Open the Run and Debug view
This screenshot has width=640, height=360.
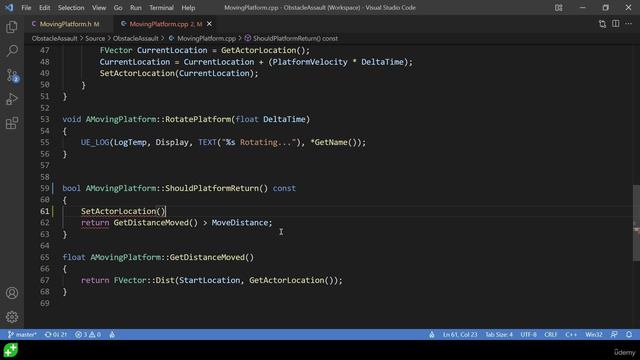[x=12, y=99]
